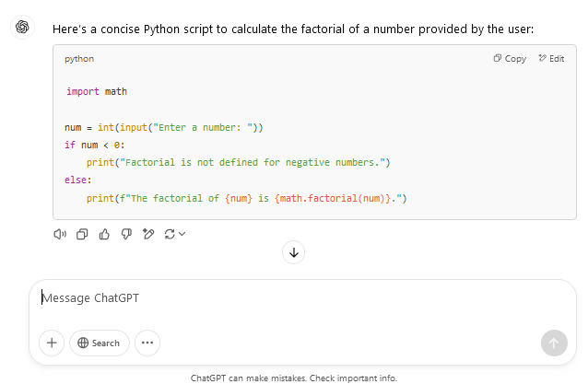Click the plus button to attach files
Image resolution: width=588 pixels, height=384 pixels.
[x=52, y=343]
